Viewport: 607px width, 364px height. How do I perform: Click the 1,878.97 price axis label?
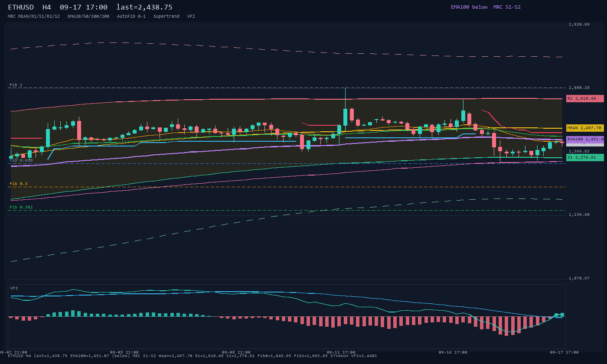point(579,278)
